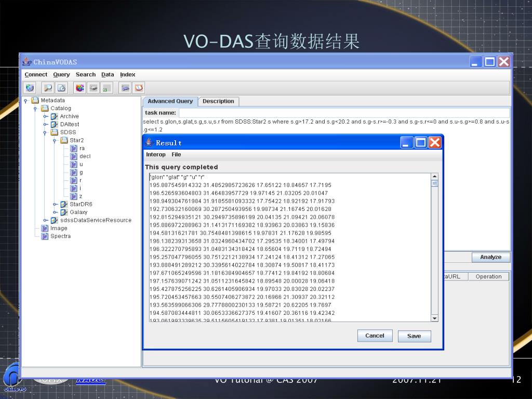Switch to the Description tab
Viewport: 532px width, 399px height.
point(219,101)
